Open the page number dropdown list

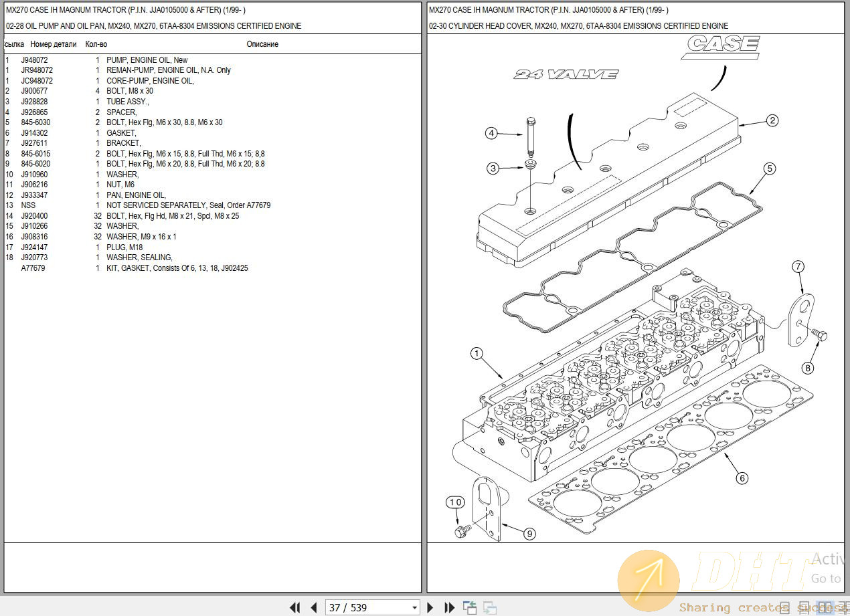(x=414, y=607)
